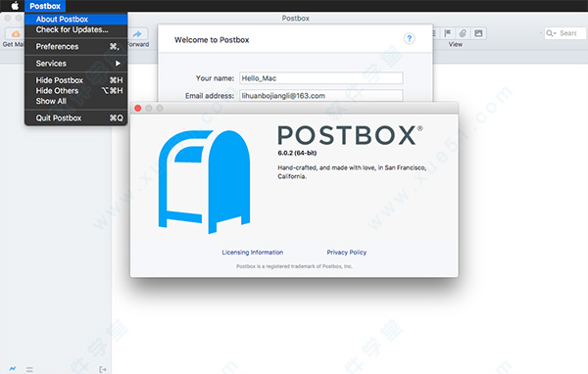Click the lines icon in bottom status bar
The image size is (588, 374).
tap(29, 369)
